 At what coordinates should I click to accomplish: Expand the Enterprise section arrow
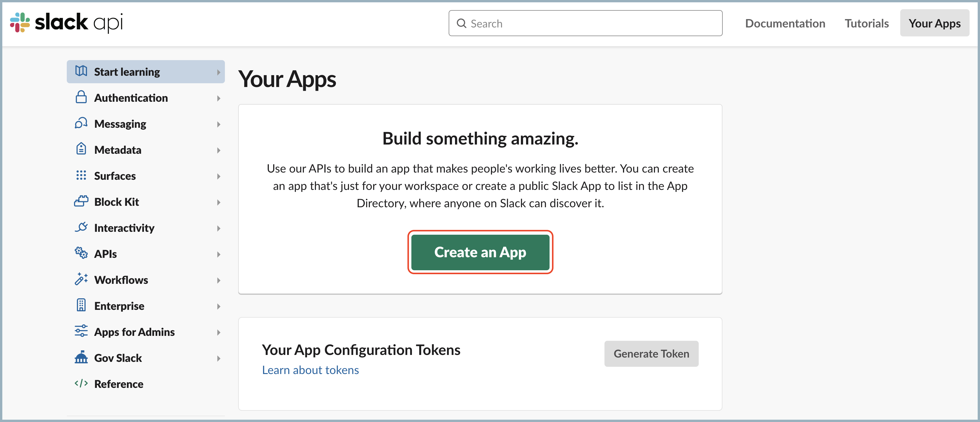tap(219, 306)
